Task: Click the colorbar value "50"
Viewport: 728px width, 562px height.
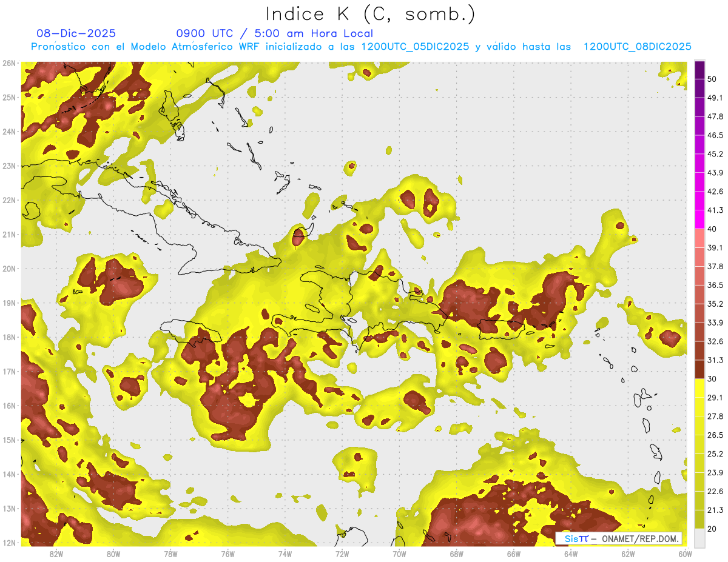Action: [x=712, y=79]
